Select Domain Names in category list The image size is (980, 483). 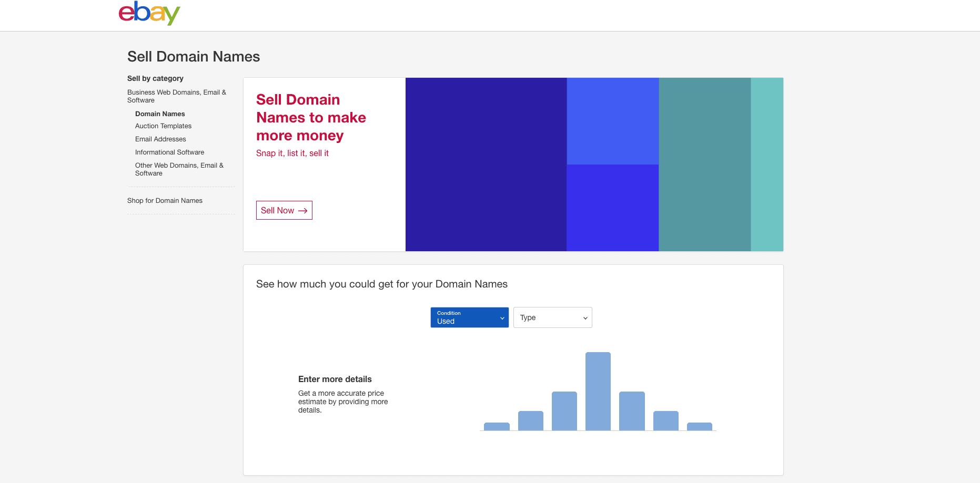coord(160,114)
